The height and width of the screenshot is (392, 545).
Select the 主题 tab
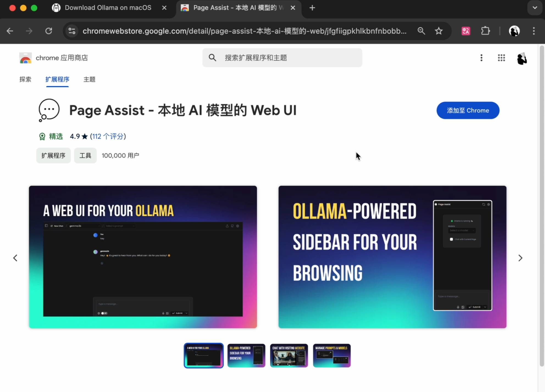click(89, 79)
